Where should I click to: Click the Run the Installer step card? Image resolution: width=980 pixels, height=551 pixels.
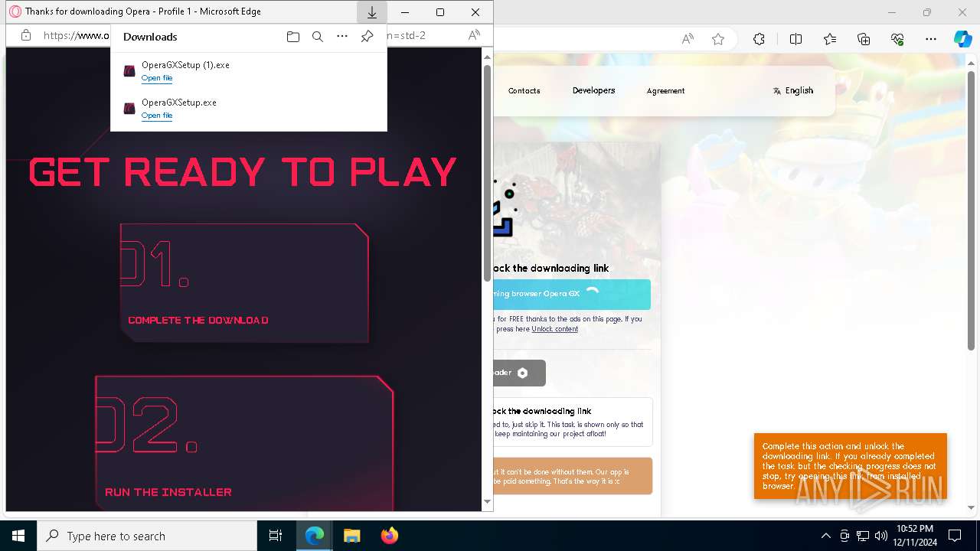tap(244, 443)
